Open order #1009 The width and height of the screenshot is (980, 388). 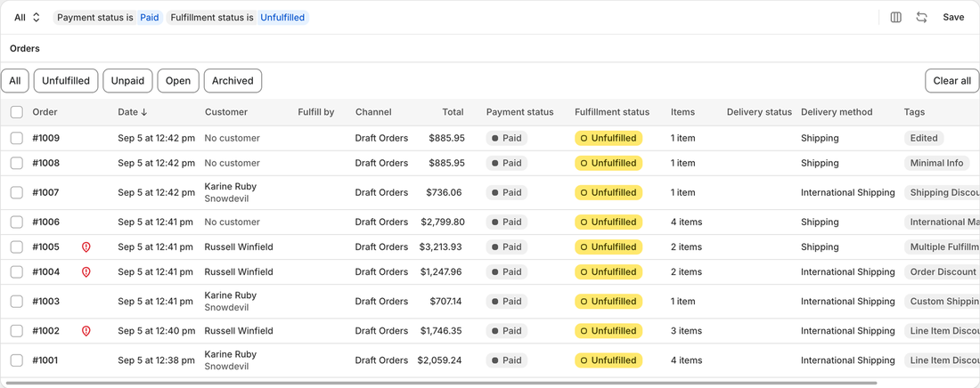pos(46,138)
